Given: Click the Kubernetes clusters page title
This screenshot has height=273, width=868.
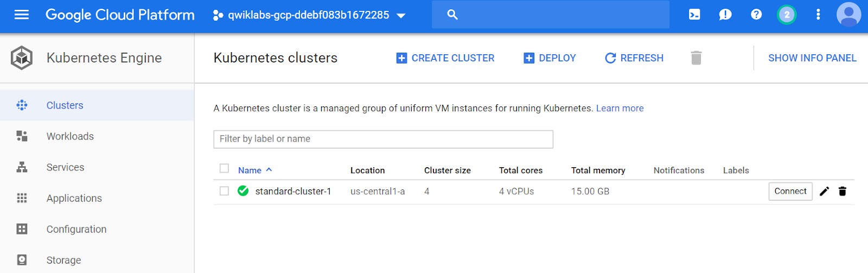Looking at the screenshot, I should pos(276,58).
